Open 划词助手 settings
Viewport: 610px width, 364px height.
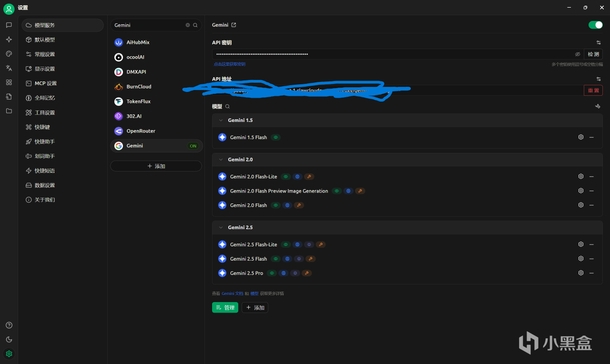click(x=62, y=156)
